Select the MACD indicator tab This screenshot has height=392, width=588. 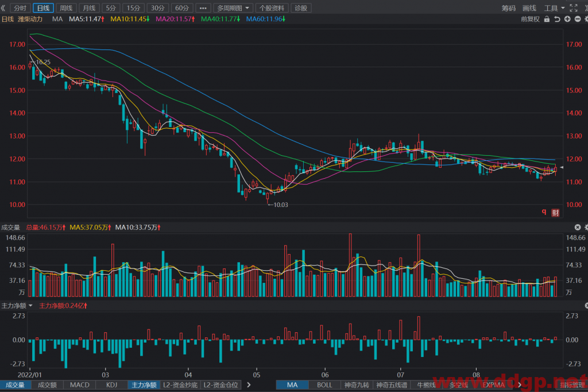[x=79, y=385]
